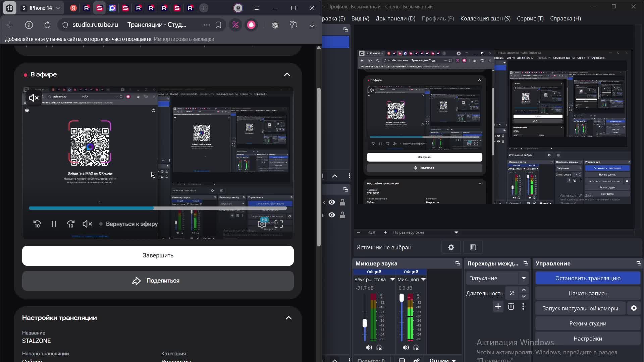
Task: Open Мик...доп channel options arrow
Action: tap(423, 280)
